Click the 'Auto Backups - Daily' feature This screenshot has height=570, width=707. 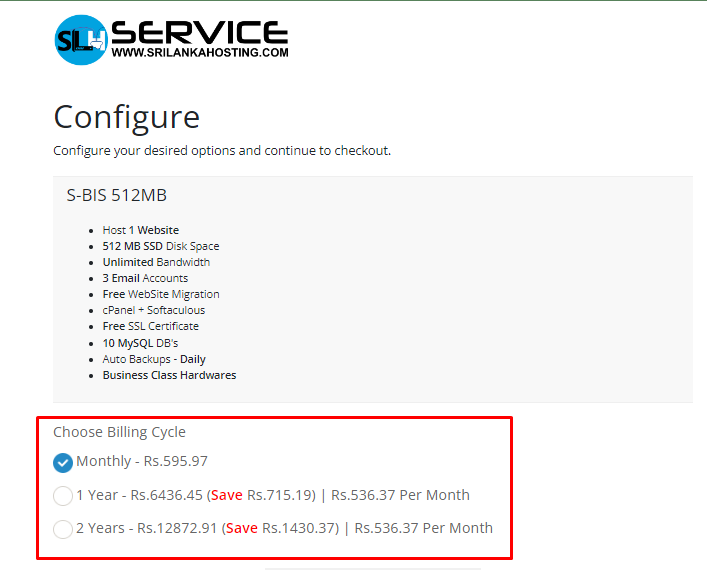(154, 359)
